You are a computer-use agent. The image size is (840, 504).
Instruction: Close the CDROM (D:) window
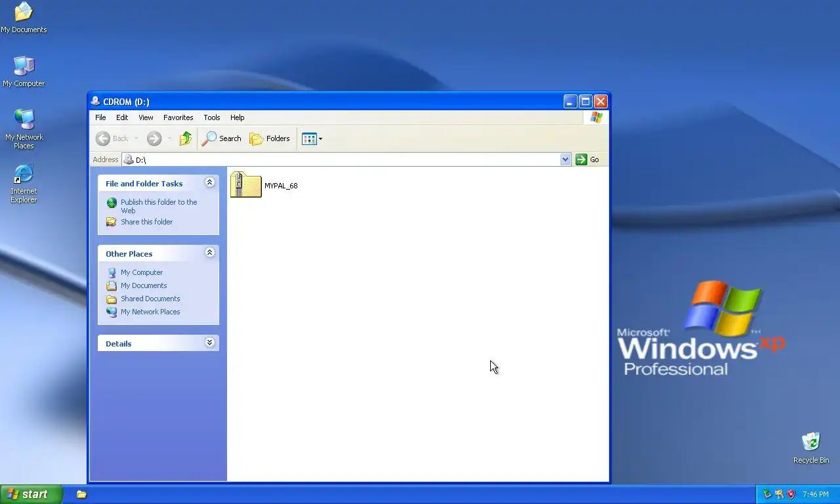point(600,102)
